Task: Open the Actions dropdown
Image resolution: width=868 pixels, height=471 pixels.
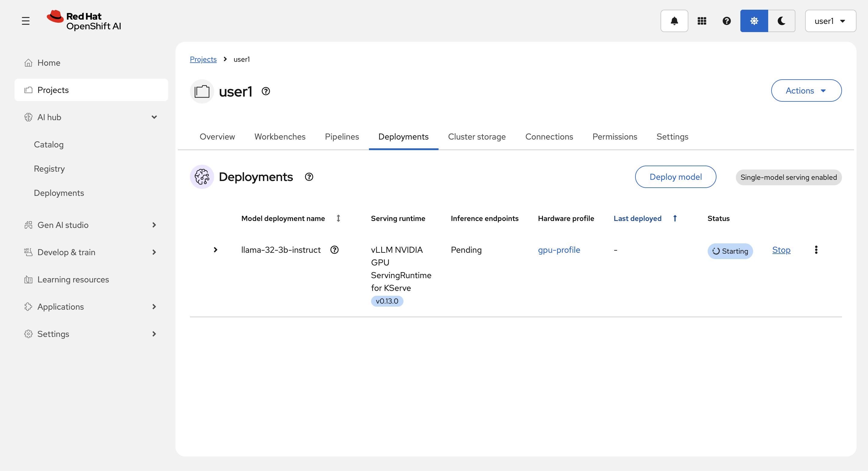Action: tap(806, 91)
